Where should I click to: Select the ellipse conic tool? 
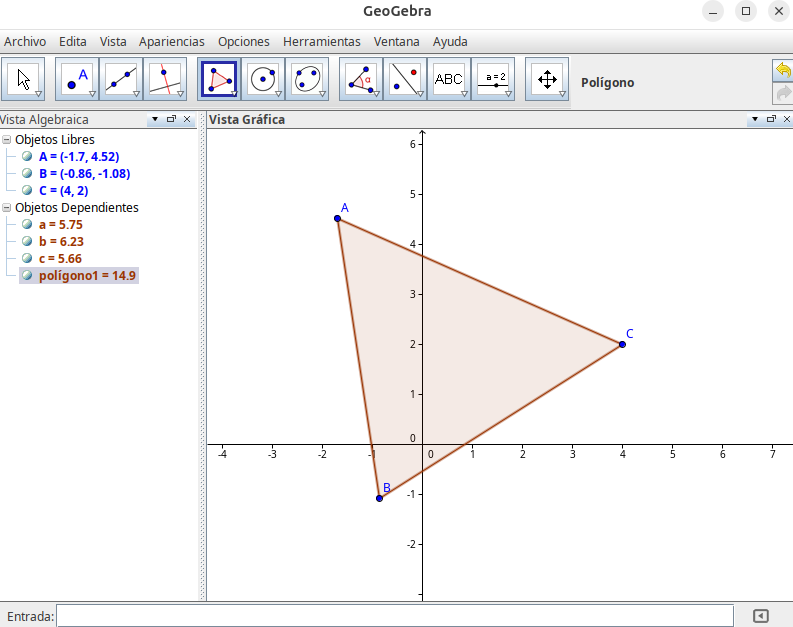point(306,79)
